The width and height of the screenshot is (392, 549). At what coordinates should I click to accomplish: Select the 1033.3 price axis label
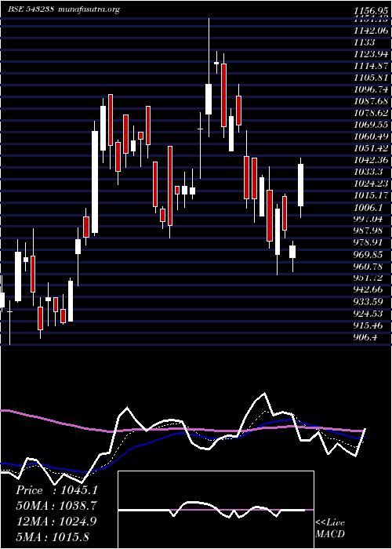tap(368, 172)
